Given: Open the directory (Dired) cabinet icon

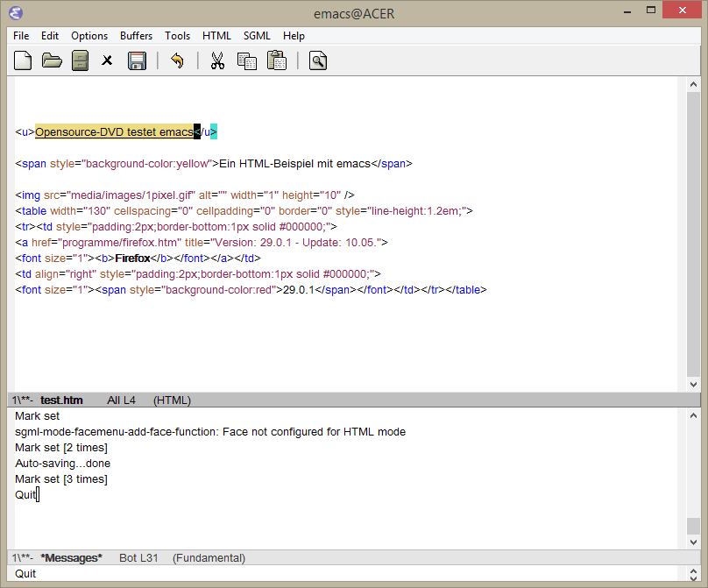Looking at the screenshot, I should tap(80, 60).
